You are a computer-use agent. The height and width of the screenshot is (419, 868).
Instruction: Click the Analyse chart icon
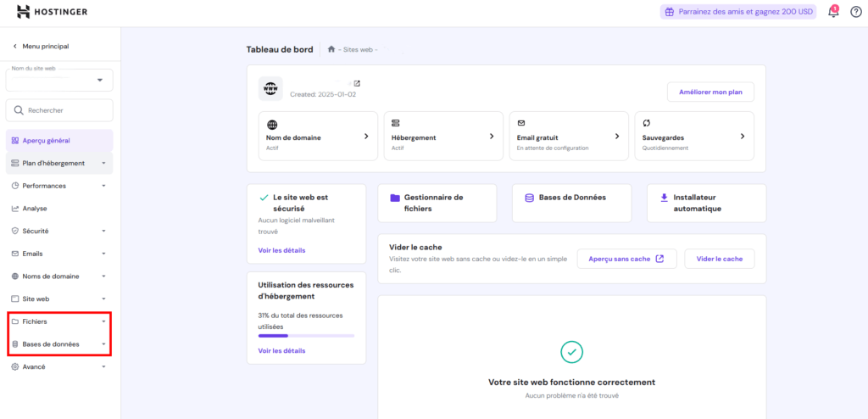click(15, 209)
